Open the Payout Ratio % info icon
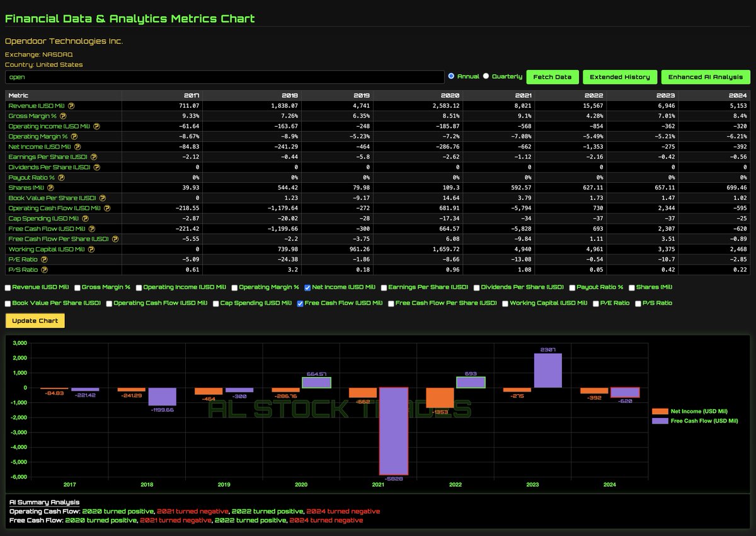 pos(61,177)
